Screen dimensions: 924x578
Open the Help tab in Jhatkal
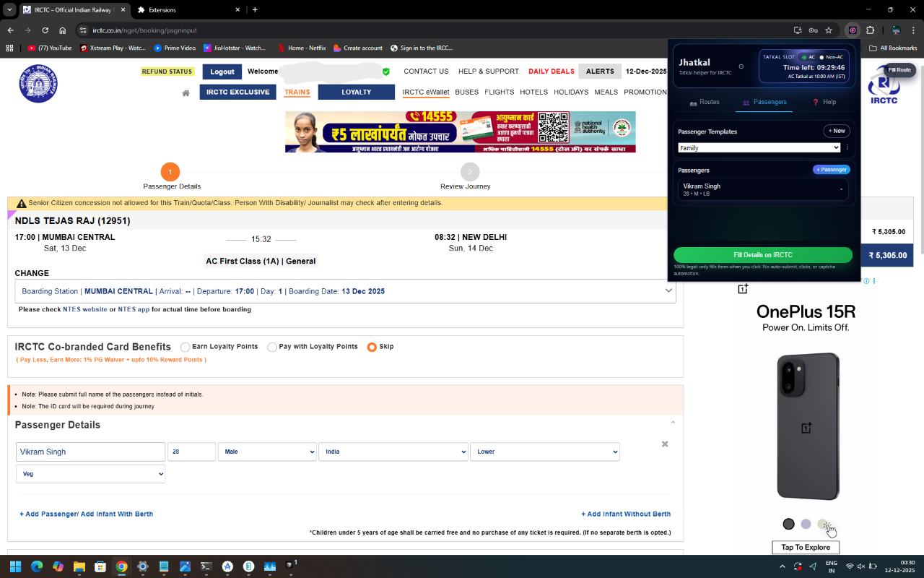click(824, 102)
